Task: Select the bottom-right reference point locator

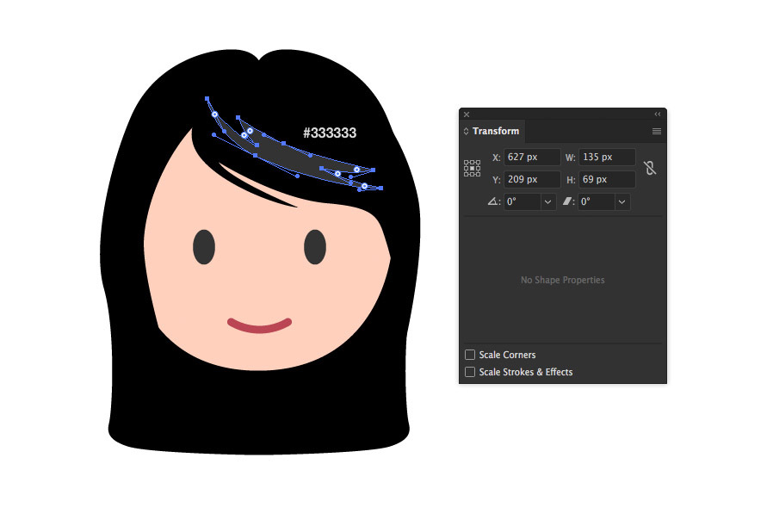Action: [x=479, y=172]
